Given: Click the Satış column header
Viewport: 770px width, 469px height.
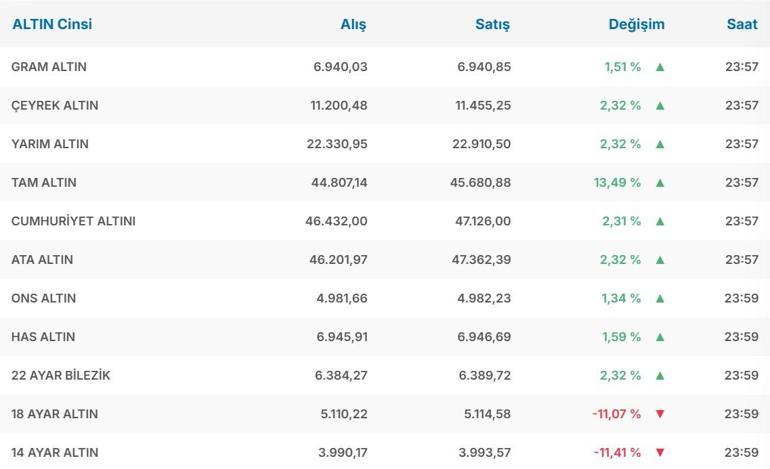Looking at the screenshot, I should (x=492, y=24).
